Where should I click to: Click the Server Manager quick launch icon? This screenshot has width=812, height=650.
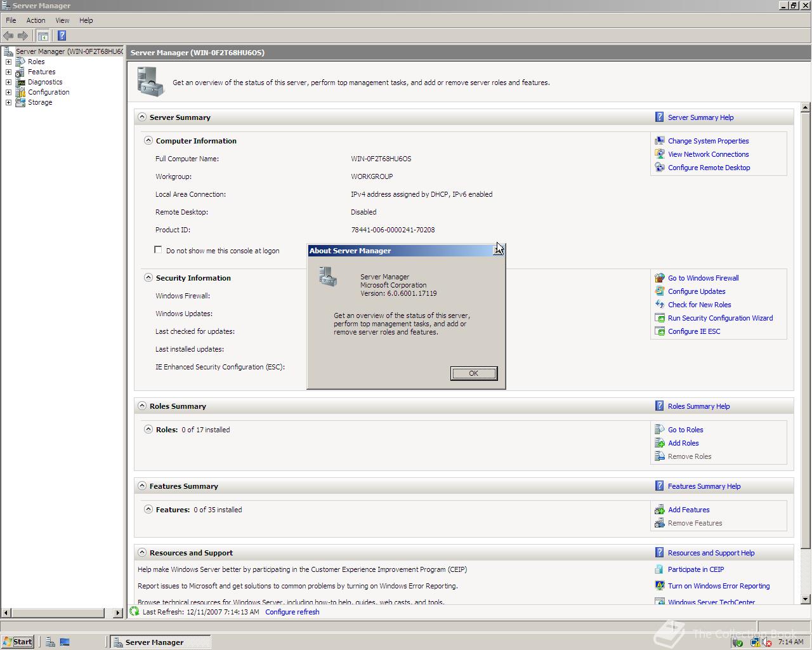[50, 642]
